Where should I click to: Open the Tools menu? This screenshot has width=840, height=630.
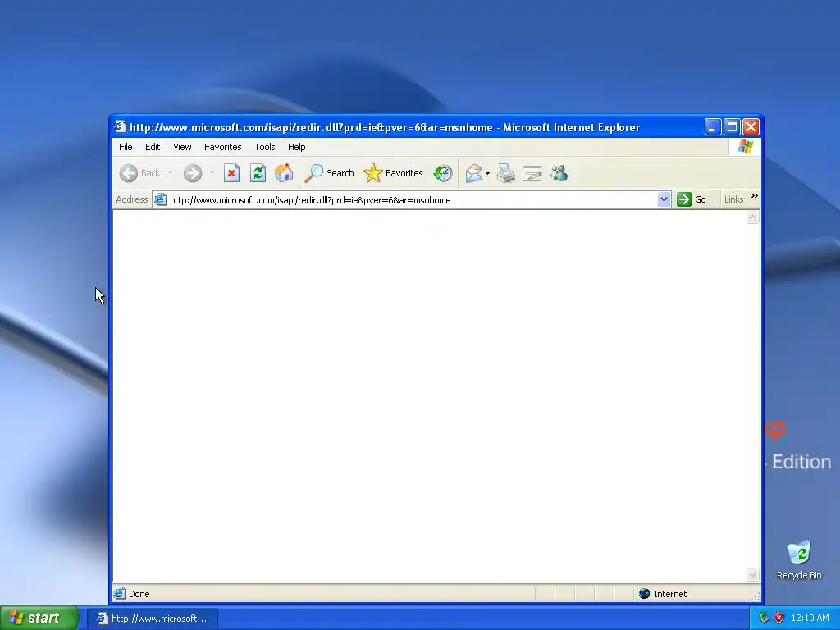click(x=265, y=147)
